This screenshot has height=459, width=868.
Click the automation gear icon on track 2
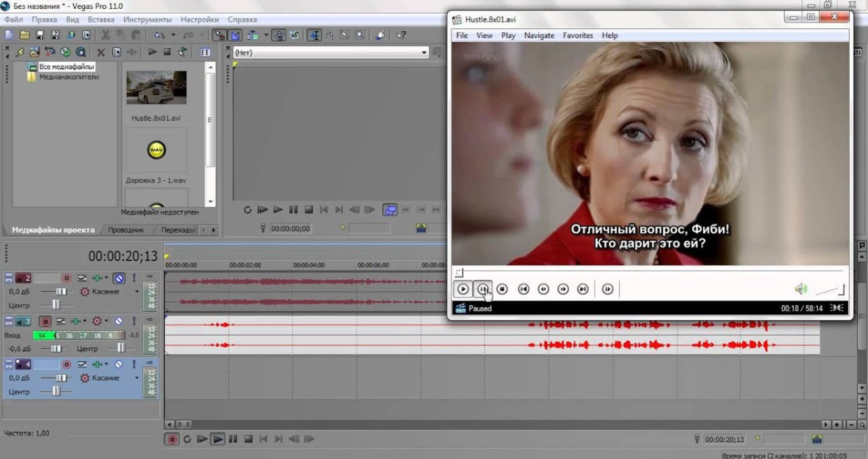[x=85, y=291]
